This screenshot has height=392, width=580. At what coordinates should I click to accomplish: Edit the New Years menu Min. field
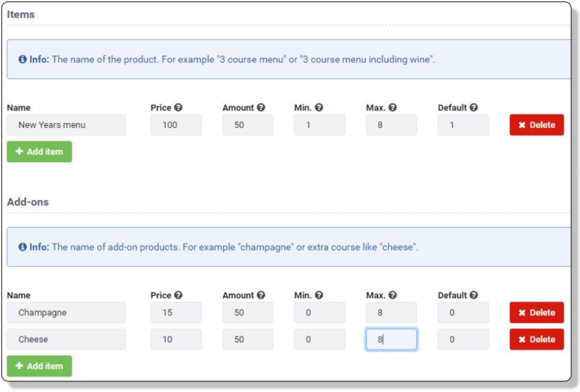[x=319, y=125]
